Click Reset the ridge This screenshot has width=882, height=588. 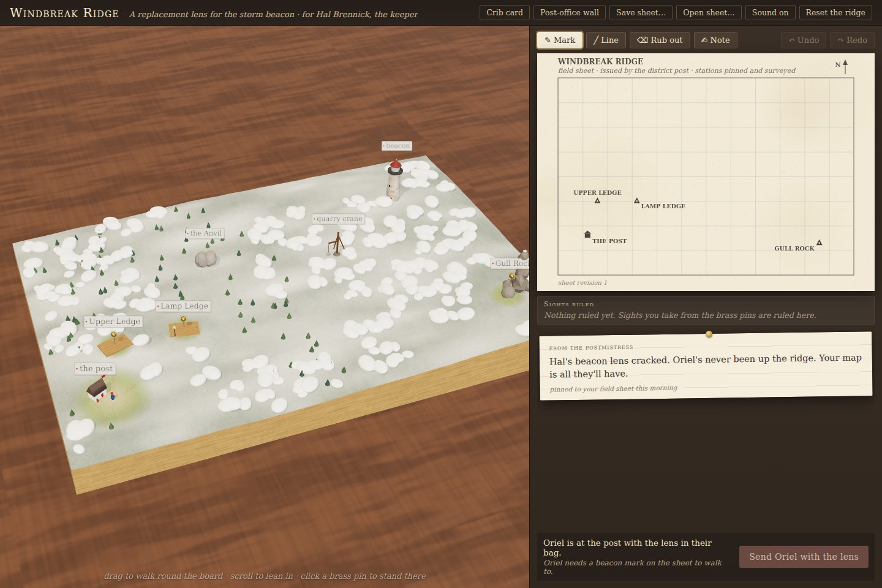click(x=835, y=12)
